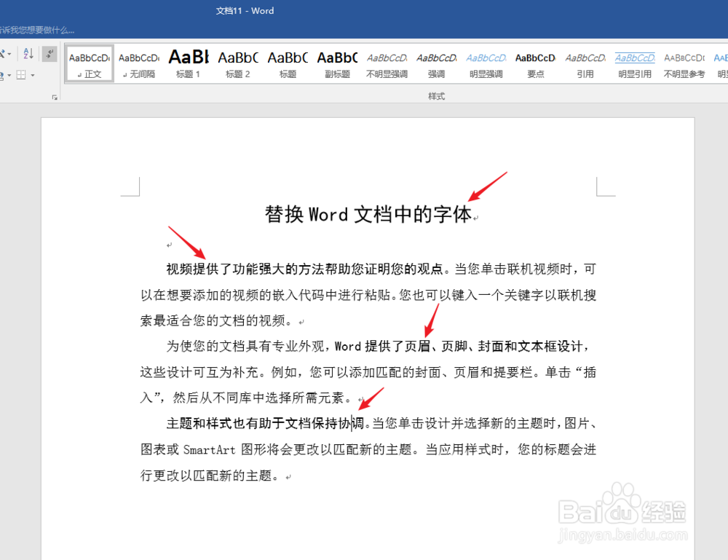The height and width of the screenshot is (560, 728).
Task: Select the 要点 style
Action: click(534, 63)
